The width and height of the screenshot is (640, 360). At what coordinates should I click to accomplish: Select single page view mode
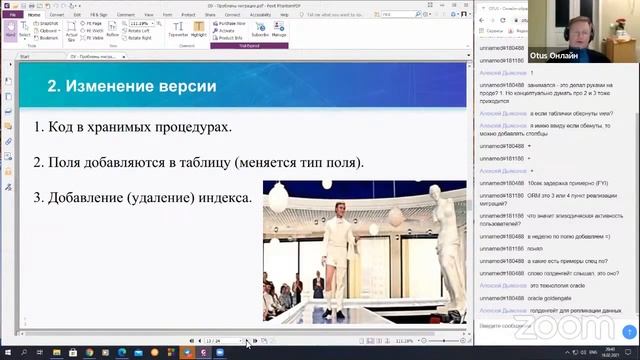click(x=362, y=341)
